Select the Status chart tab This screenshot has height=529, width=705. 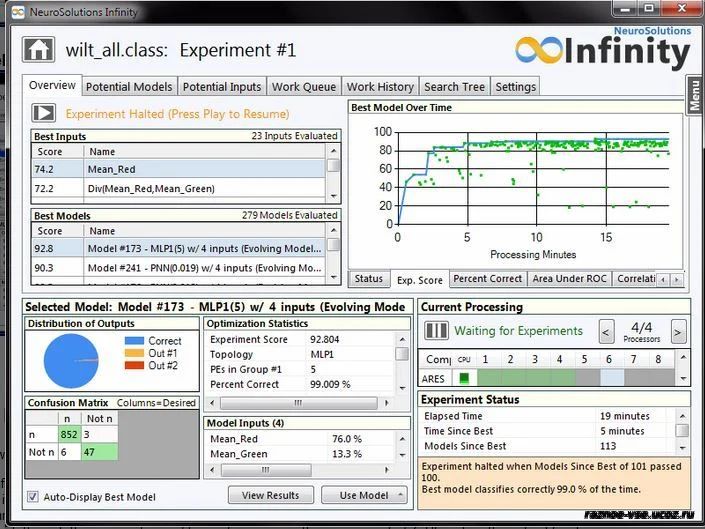(368, 279)
